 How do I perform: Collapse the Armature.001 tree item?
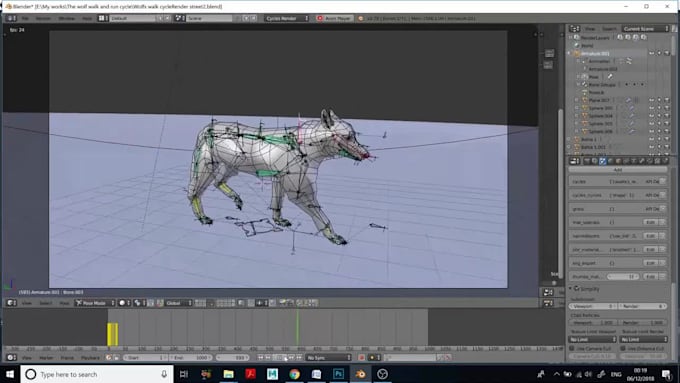click(x=569, y=53)
